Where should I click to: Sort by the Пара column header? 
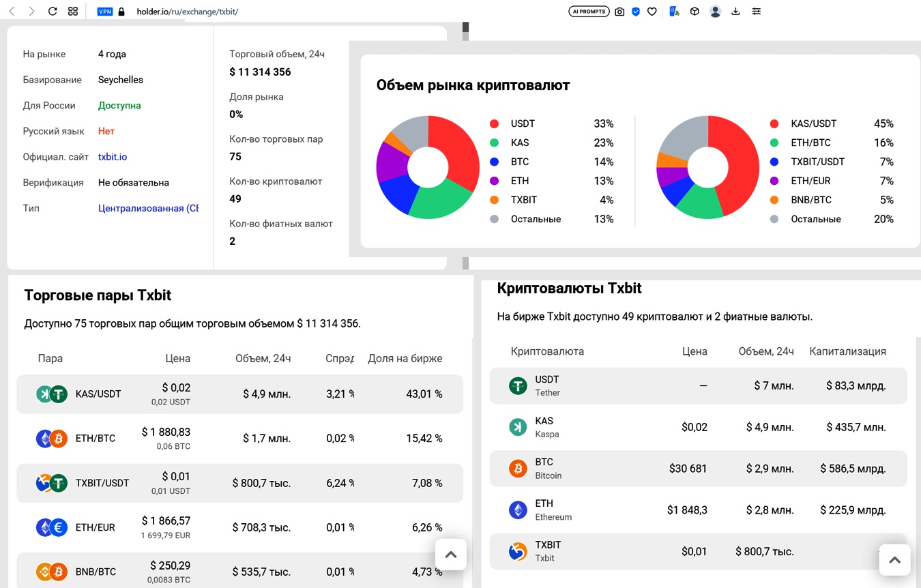point(50,358)
